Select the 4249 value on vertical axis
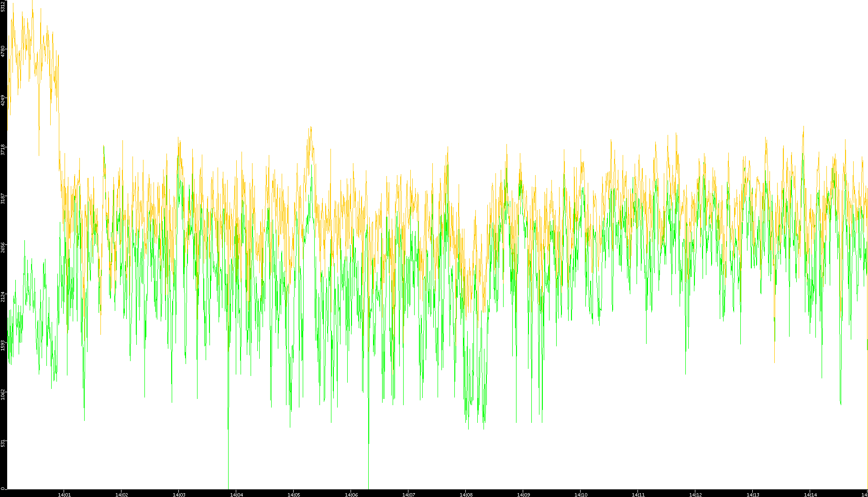This screenshot has height=497, width=868. click(x=3, y=100)
